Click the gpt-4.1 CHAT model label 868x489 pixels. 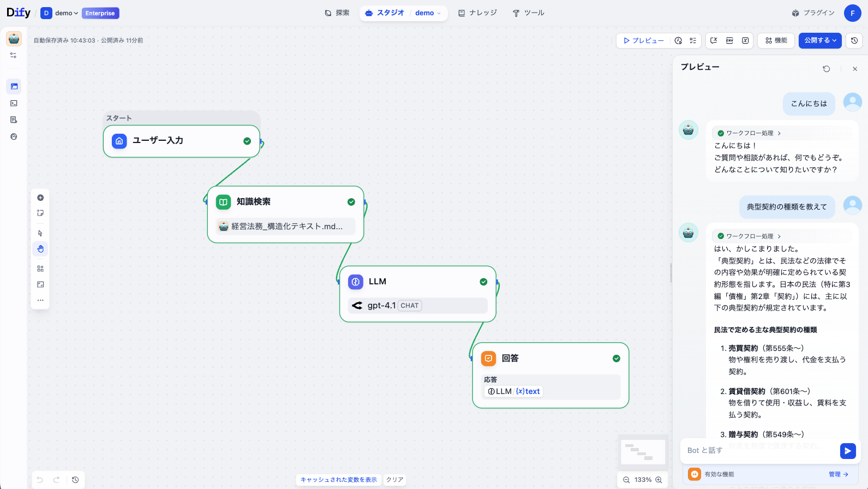pos(418,306)
